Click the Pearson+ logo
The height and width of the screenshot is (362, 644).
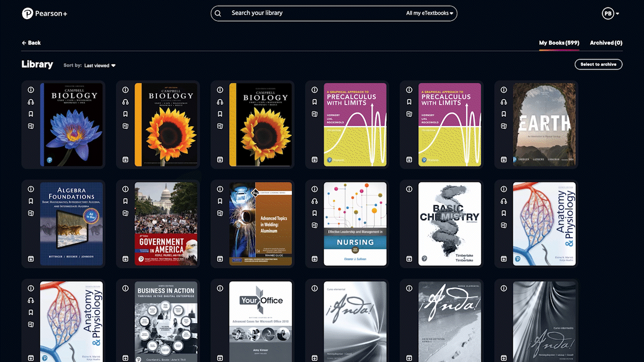44,14
